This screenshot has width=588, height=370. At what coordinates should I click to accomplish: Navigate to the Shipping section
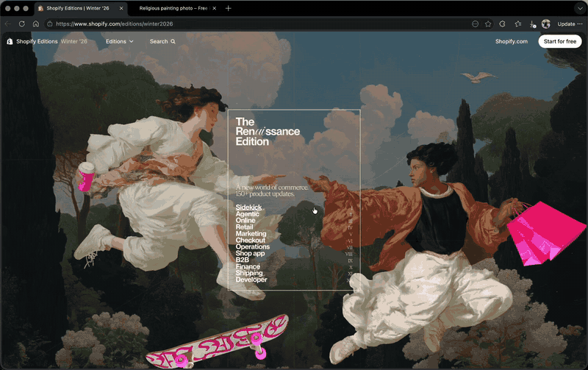[249, 273]
